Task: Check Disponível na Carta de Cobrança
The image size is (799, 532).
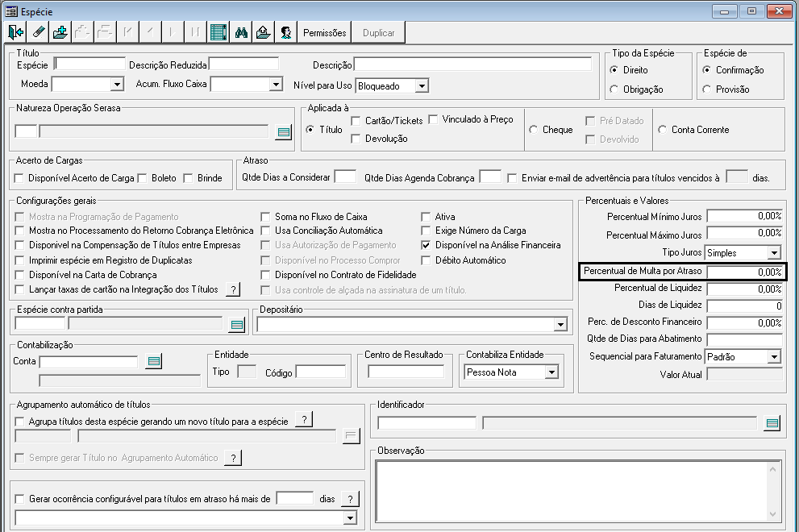Action: point(19,275)
